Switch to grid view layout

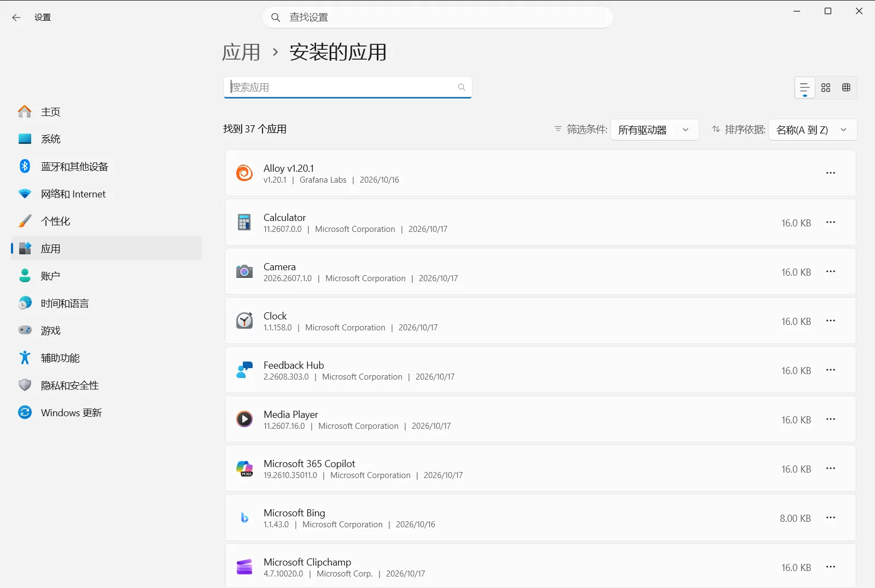coord(826,88)
